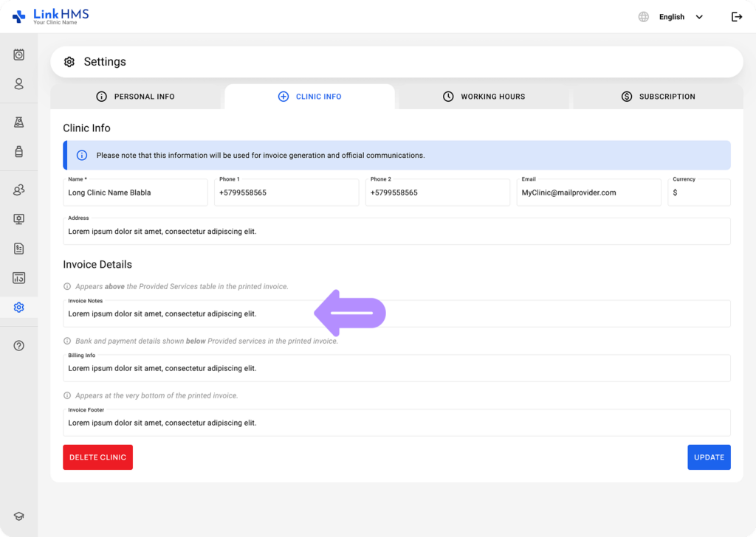Click the billing calculator icon in sidebar

point(18,278)
